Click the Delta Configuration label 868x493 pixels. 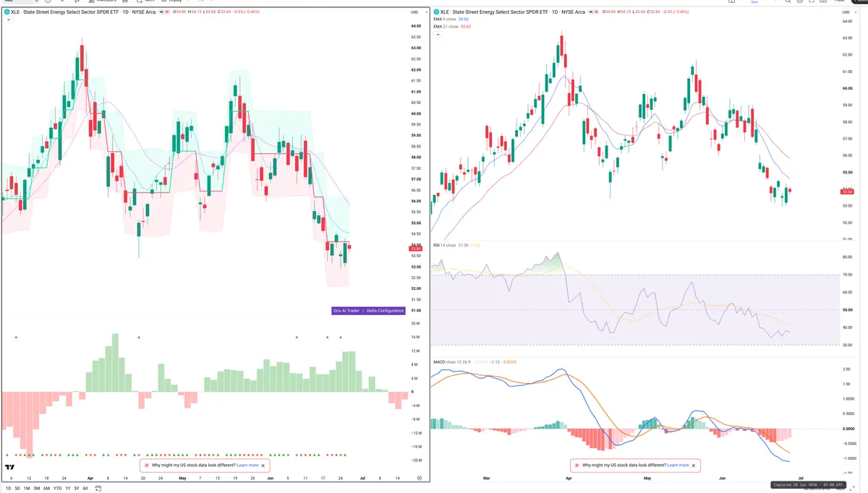tap(385, 311)
